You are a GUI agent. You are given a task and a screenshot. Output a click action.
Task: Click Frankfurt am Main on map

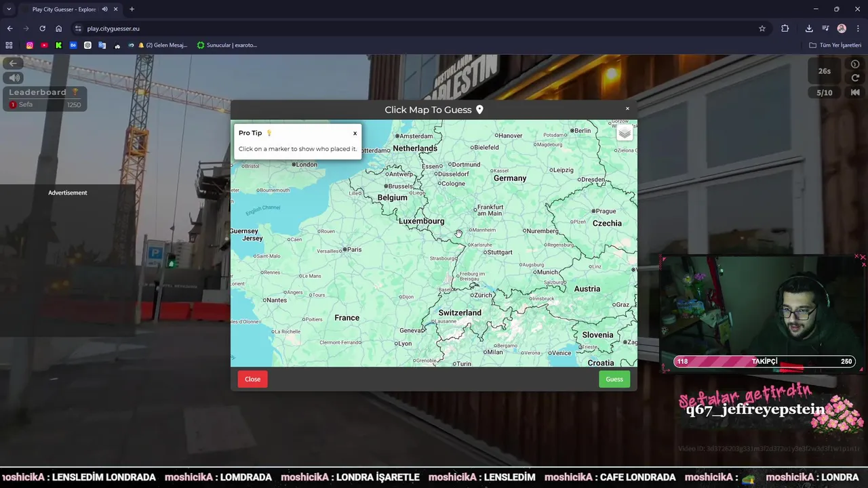490,210
